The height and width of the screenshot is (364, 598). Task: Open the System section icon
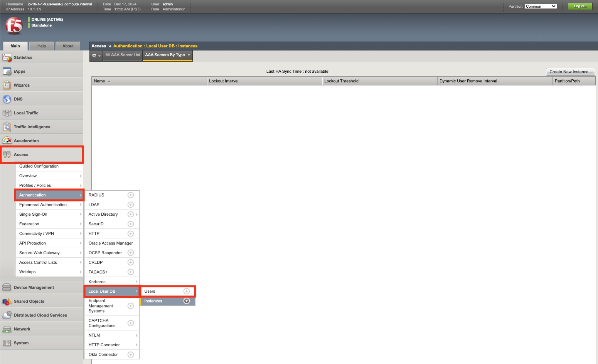[x=7, y=343]
